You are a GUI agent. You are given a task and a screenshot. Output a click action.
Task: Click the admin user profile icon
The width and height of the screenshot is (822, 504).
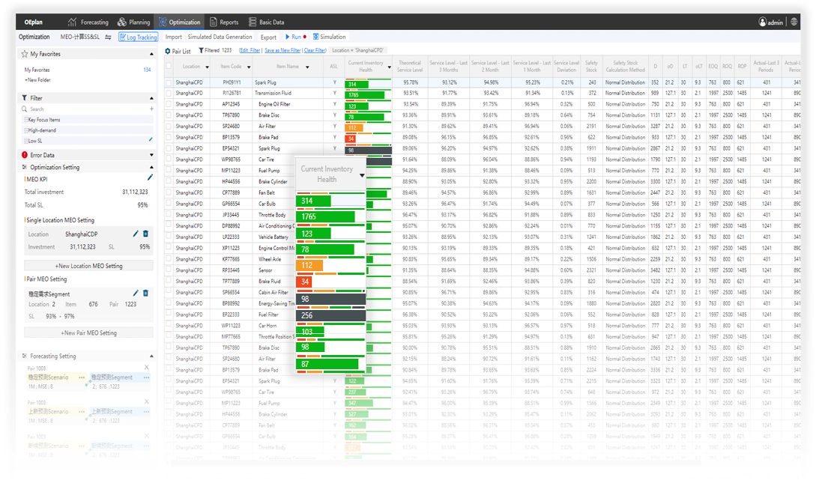click(763, 22)
